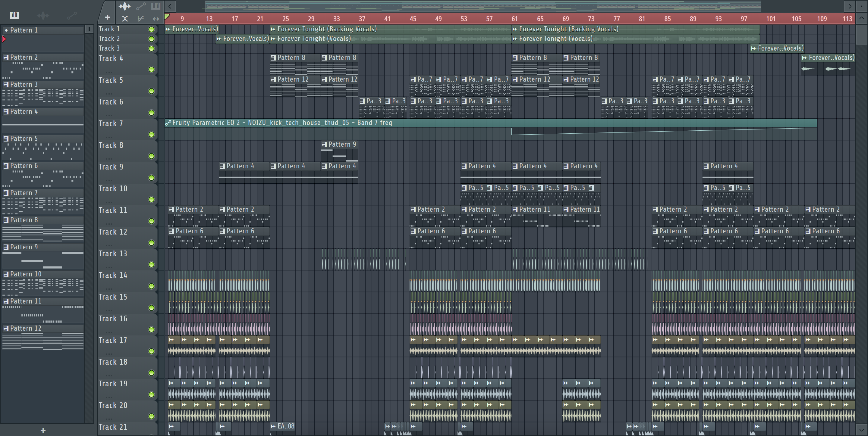Select the Forever..Vocals) clip on Track 2

243,39
